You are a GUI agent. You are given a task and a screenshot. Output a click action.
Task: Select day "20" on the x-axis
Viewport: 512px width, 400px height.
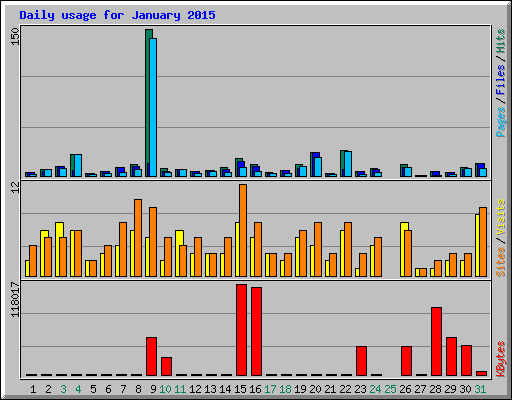(315, 389)
